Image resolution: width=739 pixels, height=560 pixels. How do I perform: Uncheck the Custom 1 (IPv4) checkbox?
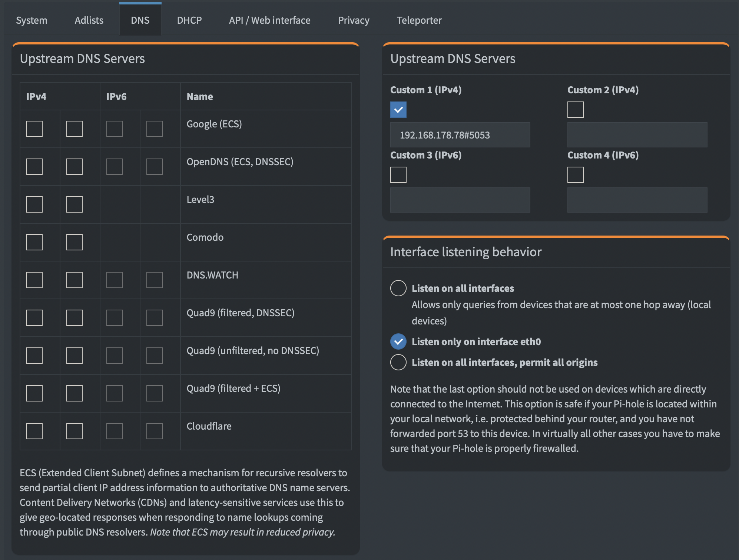click(x=398, y=110)
